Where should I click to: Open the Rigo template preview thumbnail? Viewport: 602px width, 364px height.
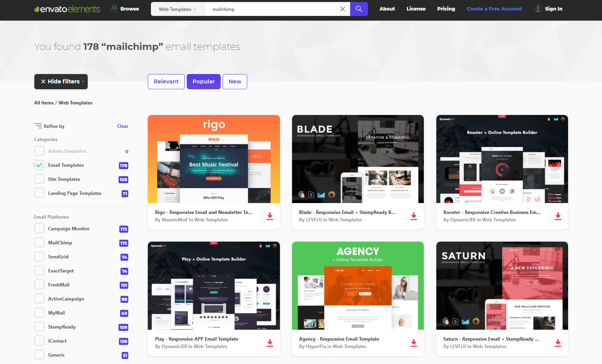coord(214,159)
